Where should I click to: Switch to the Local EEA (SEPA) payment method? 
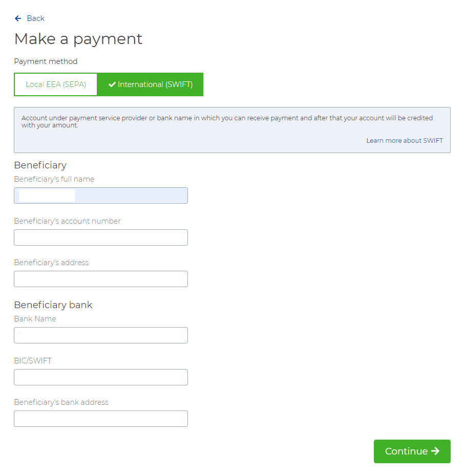click(55, 84)
